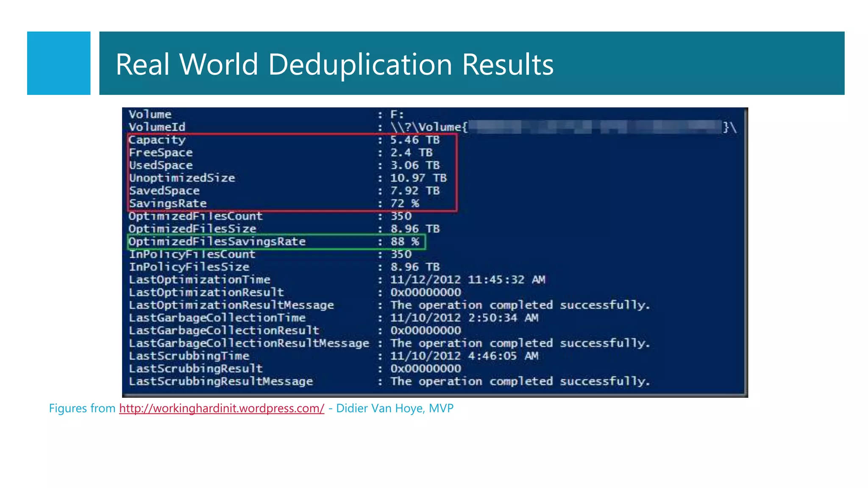
Task: Click the LastOptimizationResultMessage label
Action: [x=231, y=305]
